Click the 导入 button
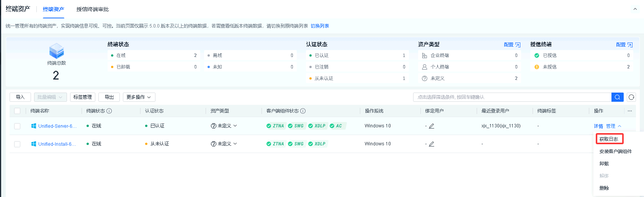 coord(20,97)
